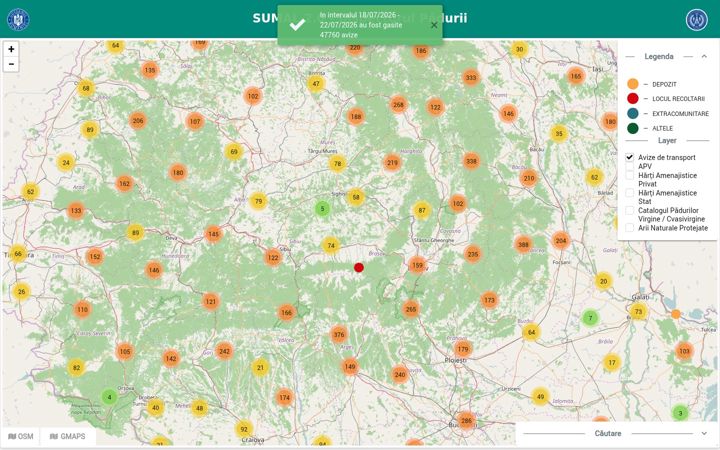The width and height of the screenshot is (720, 450).
Task: Enable Arii Naturale Protejate layer
Action: tap(630, 228)
